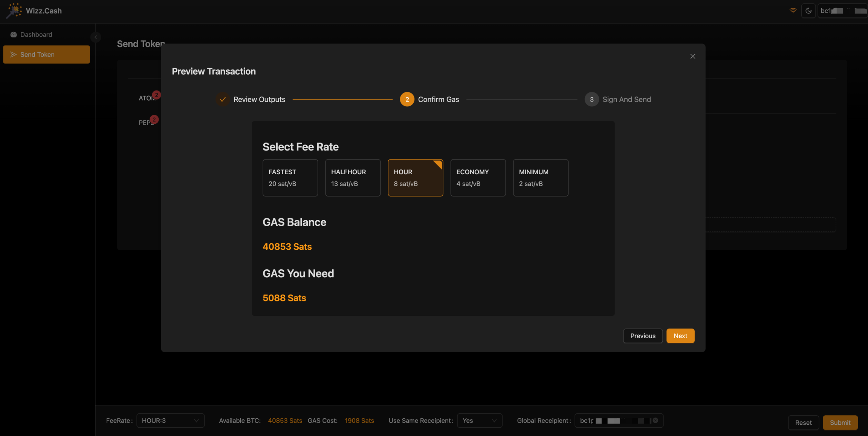Click the Next button

[x=680, y=336]
